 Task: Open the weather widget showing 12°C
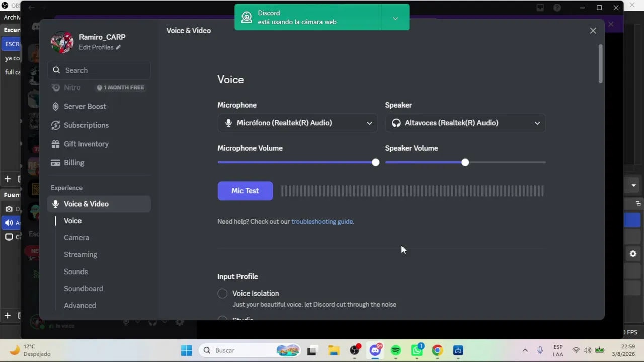tap(31, 350)
